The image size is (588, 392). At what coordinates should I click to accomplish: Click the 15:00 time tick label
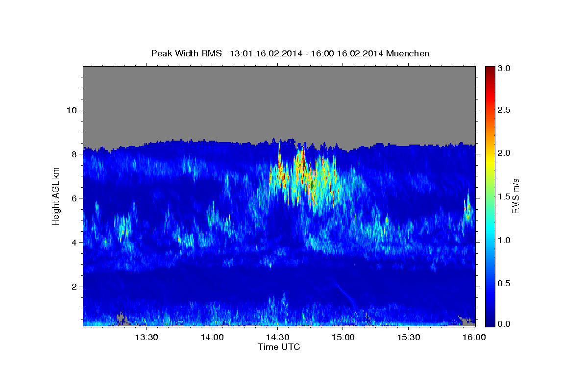(x=343, y=337)
